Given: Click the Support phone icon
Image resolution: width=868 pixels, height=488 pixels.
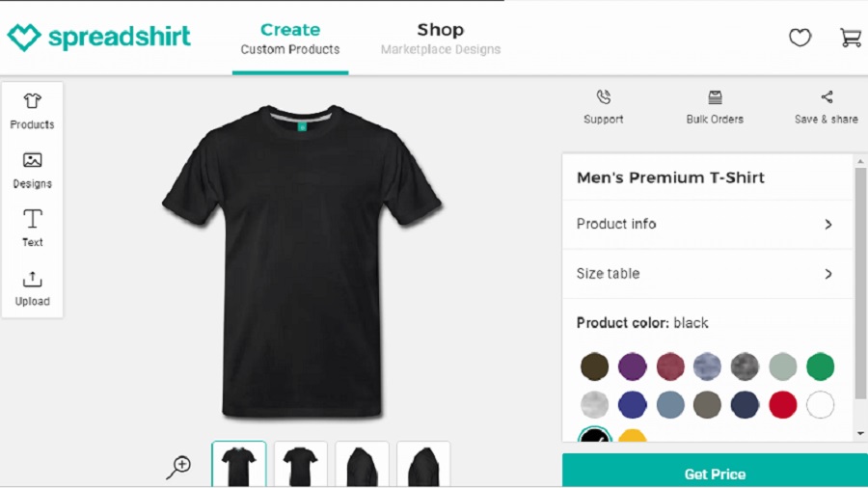Looking at the screenshot, I should (x=604, y=97).
